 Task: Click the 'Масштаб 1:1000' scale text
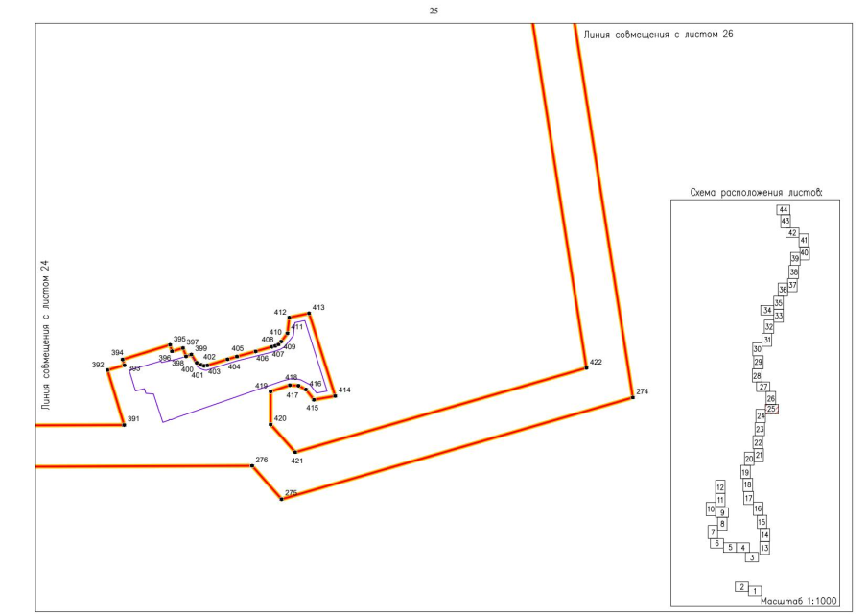(798, 602)
